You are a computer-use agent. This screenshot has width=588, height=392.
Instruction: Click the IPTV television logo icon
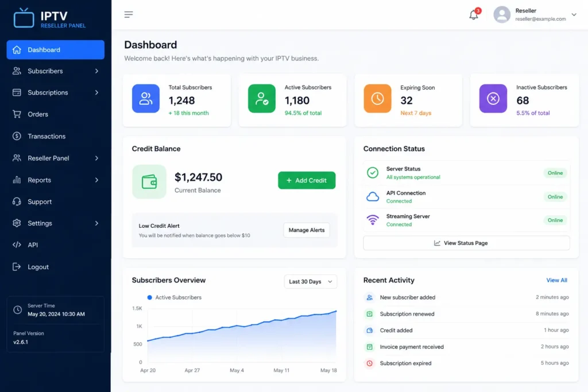tap(24, 17)
